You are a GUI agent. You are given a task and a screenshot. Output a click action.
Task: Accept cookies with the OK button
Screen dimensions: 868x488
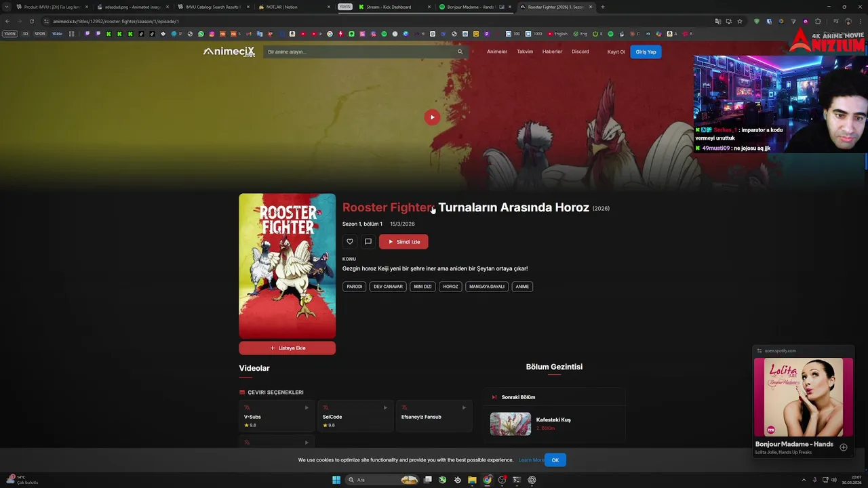555,460
